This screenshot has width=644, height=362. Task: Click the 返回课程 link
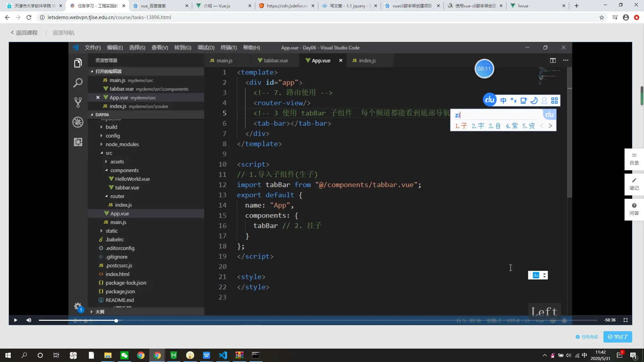pyautogui.click(x=24, y=33)
